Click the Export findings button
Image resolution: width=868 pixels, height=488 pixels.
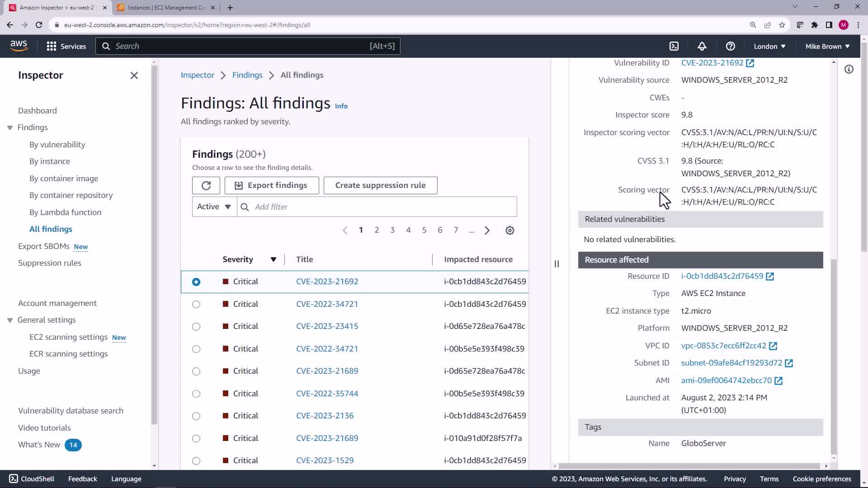[271, 185]
